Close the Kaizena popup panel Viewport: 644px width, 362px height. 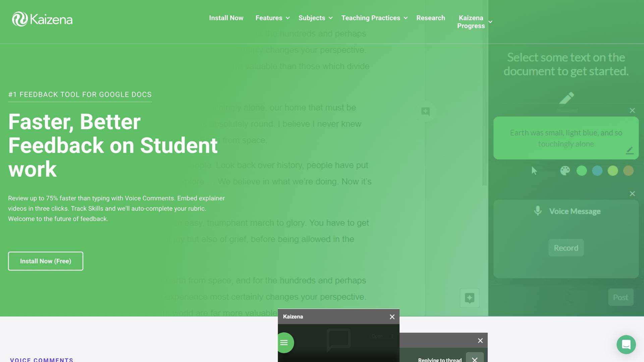pos(392,317)
